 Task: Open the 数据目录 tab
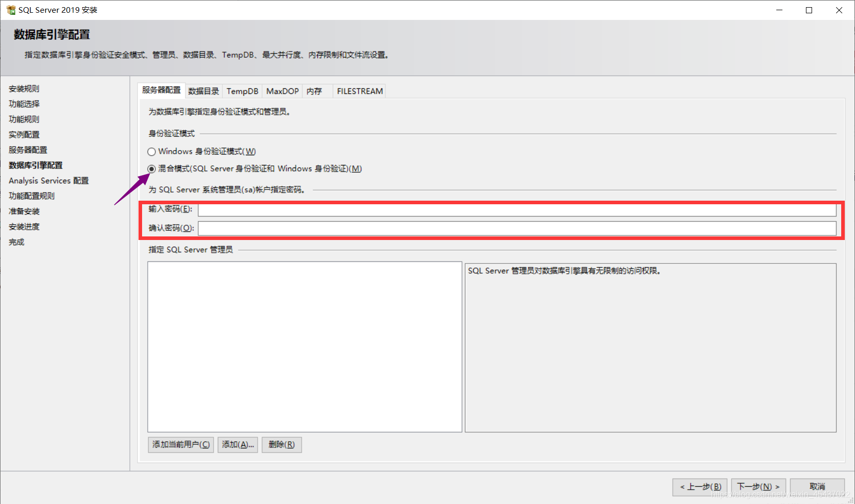tap(203, 91)
